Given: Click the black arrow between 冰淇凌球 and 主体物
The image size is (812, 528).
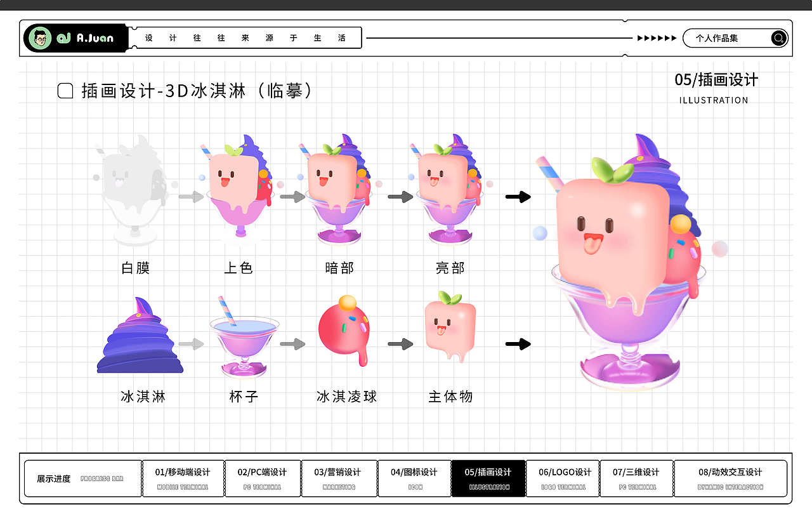Looking at the screenshot, I should click(x=400, y=345).
